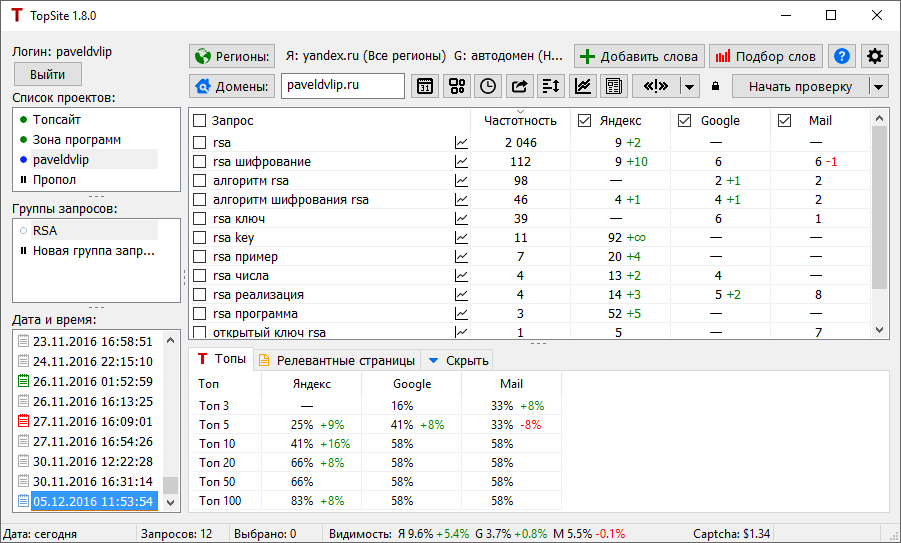The height and width of the screenshot is (543, 901).
Task: Open graph icon for 'rsa реализация' row
Action: [461, 294]
